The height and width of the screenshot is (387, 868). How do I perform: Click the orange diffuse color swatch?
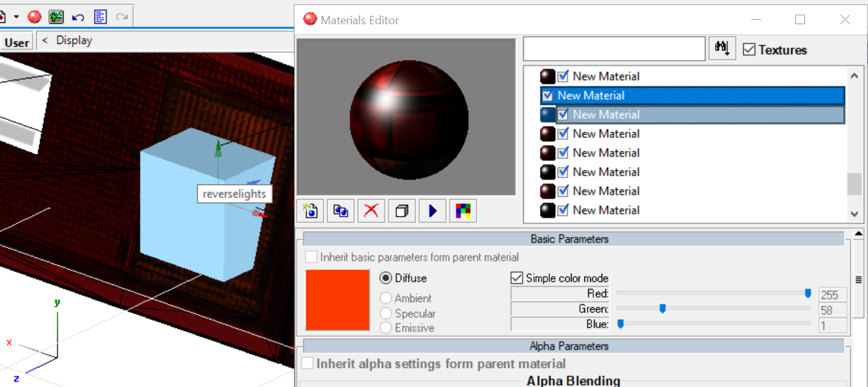338,300
